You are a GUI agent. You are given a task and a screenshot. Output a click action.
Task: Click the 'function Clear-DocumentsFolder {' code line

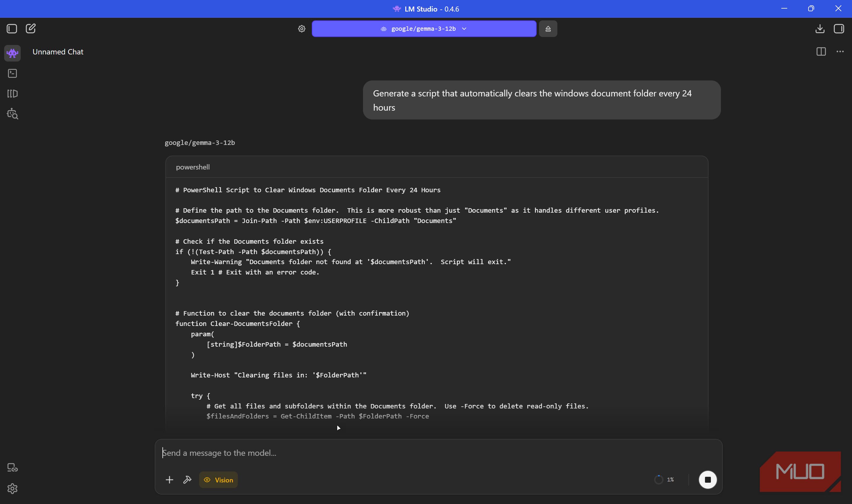tap(238, 324)
